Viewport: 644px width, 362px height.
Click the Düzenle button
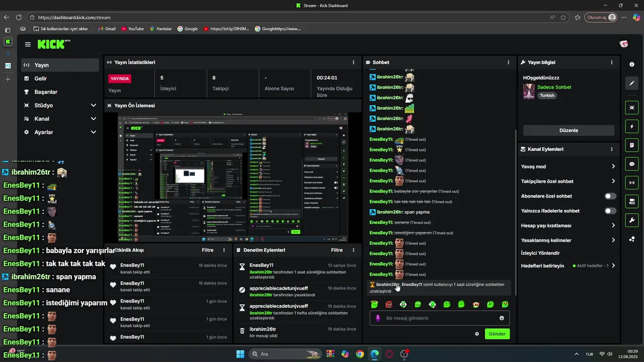569,130
